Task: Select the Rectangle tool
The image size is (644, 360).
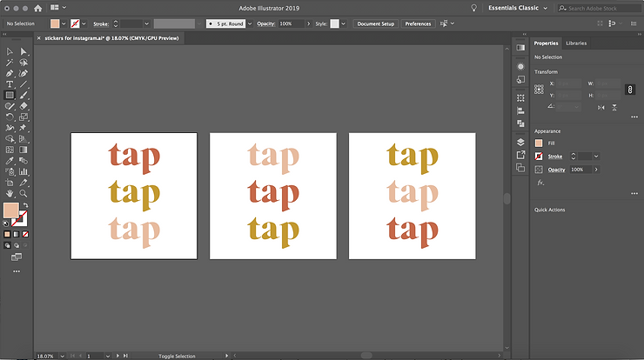Action: point(10,96)
